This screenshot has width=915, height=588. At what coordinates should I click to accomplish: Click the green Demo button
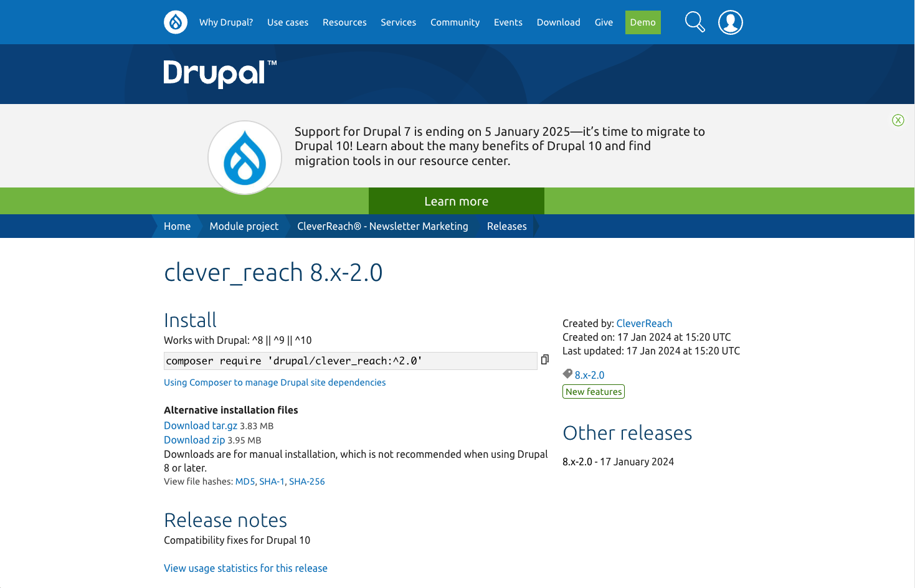click(643, 22)
